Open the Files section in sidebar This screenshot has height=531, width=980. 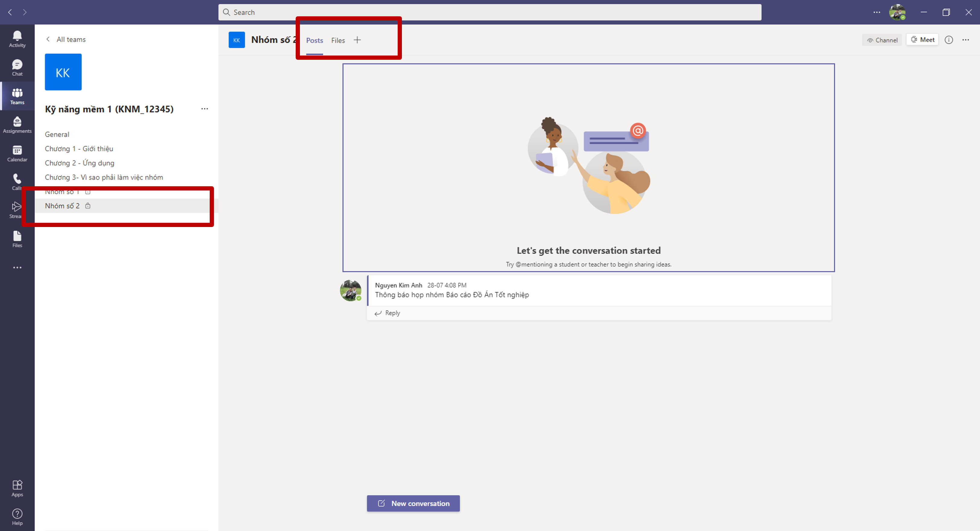pos(17,239)
